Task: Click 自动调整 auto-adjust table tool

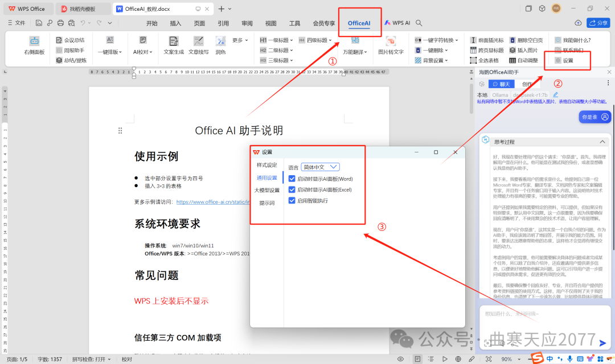Action: tap(523, 60)
